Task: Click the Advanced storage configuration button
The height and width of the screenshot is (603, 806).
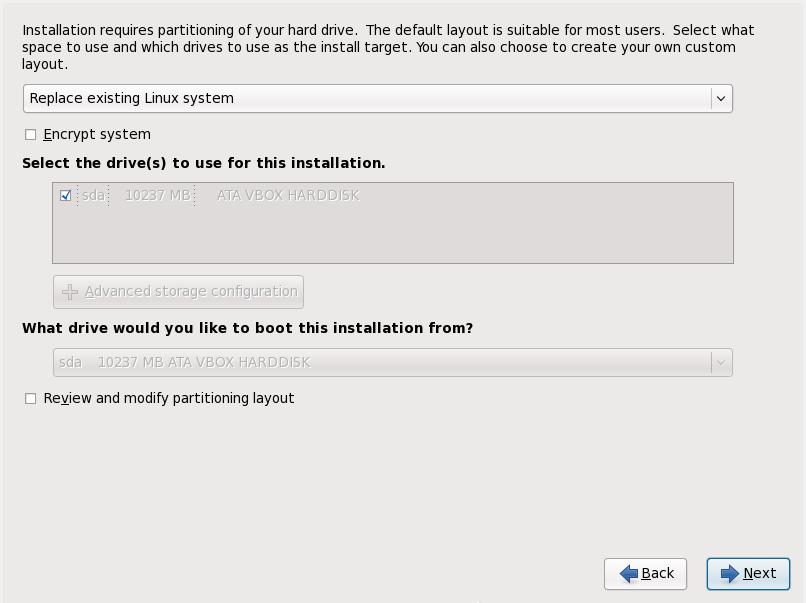Action: (178, 291)
